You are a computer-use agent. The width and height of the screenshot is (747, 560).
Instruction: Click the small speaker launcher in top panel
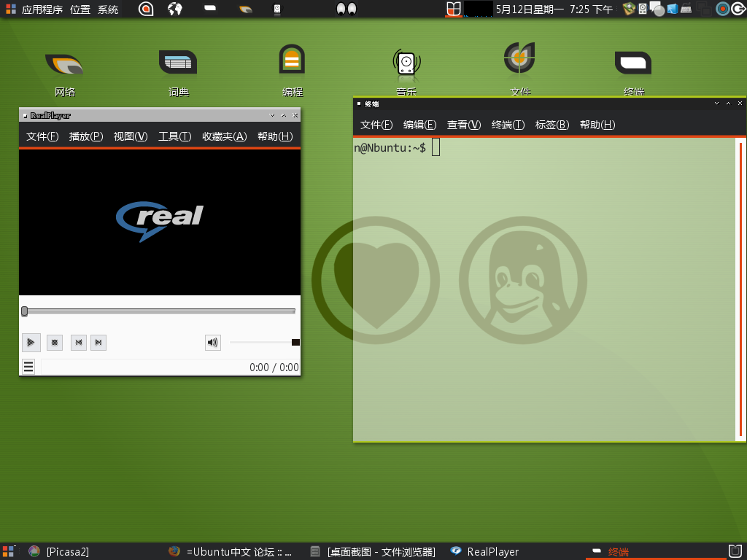[277, 9]
